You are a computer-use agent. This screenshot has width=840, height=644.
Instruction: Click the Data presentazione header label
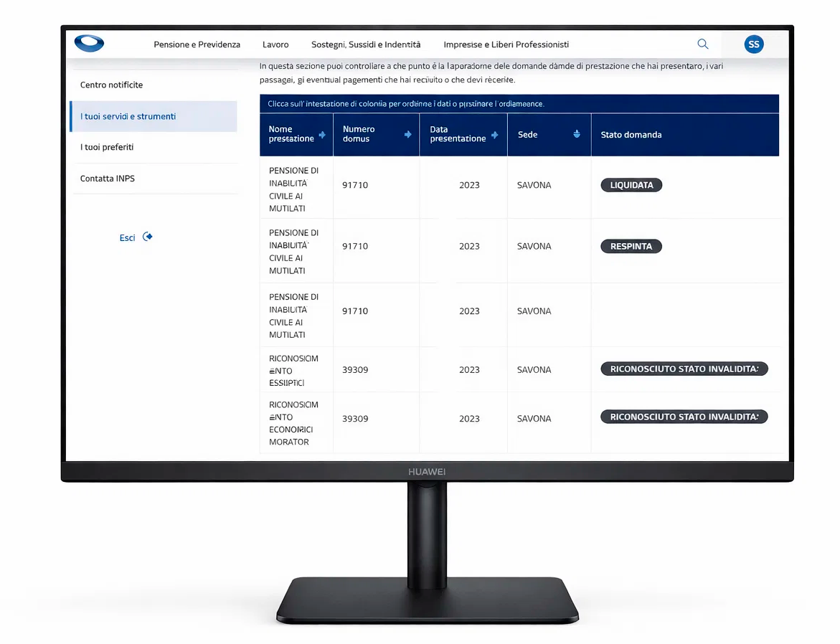coord(458,134)
